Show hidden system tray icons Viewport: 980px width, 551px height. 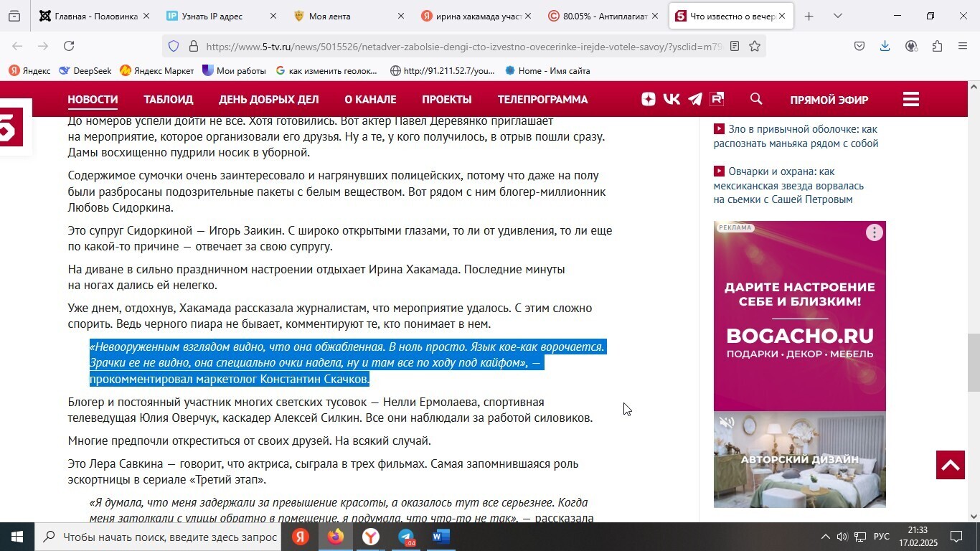tap(825, 537)
